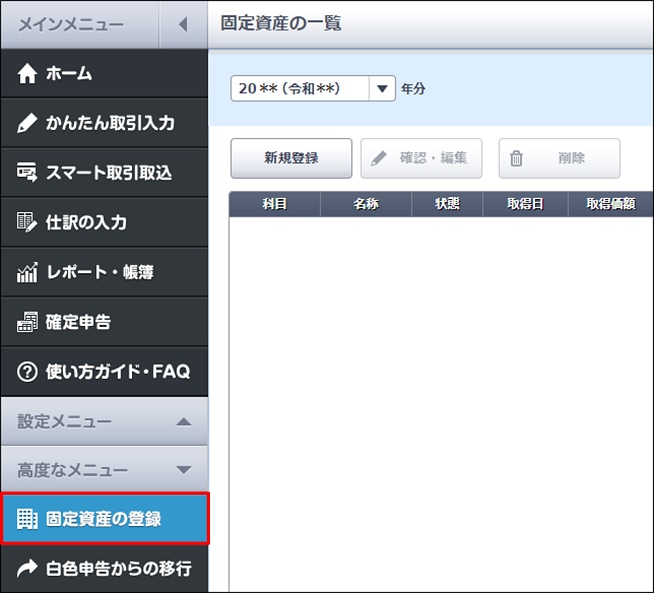Click the 確認・編集 button label
The height and width of the screenshot is (593, 654).
tap(433, 158)
